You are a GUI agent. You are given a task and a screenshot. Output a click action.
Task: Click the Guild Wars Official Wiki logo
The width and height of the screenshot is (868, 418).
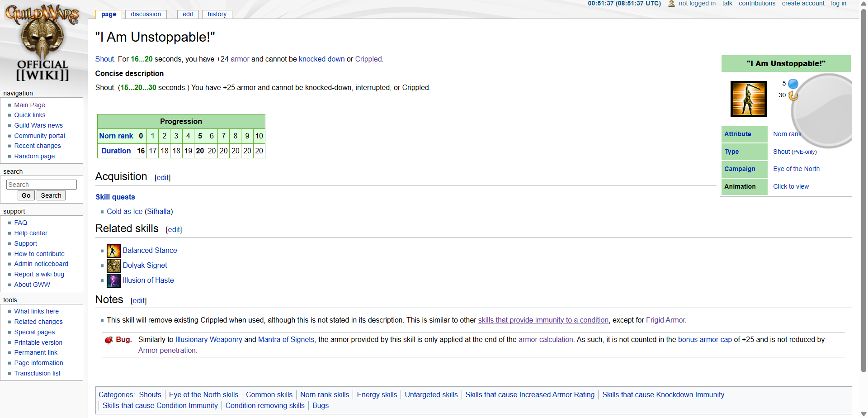click(x=42, y=43)
